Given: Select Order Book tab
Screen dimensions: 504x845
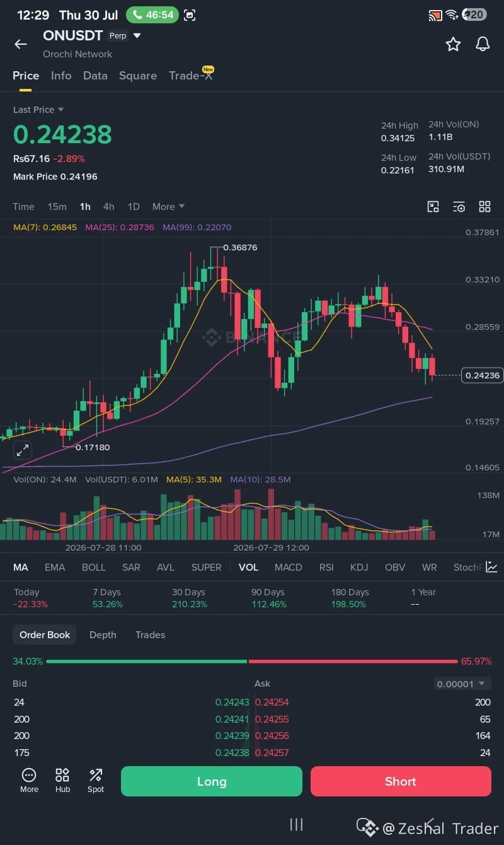Looking at the screenshot, I should pyautogui.click(x=45, y=635).
